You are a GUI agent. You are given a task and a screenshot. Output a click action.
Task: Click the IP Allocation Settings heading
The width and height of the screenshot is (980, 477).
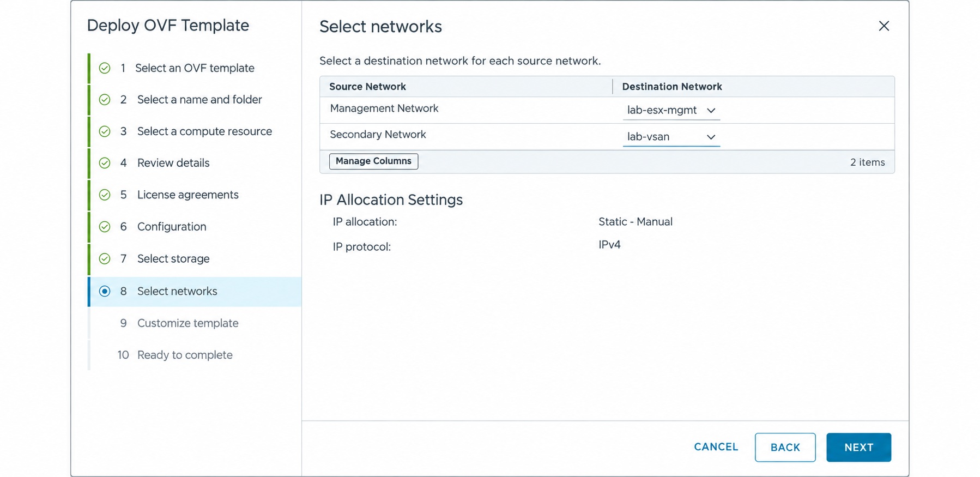point(391,200)
